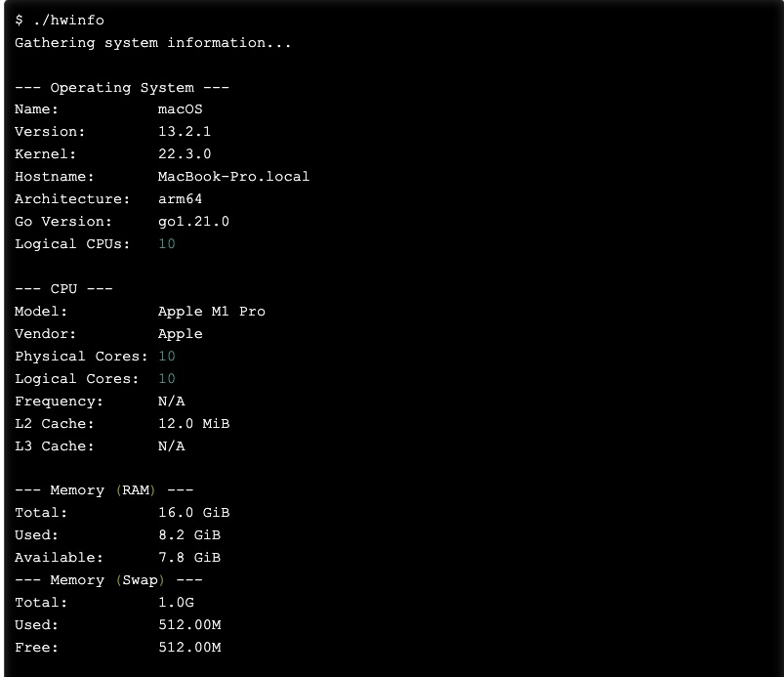Click the 16.0 GiB total RAM value
Viewport: 784px width, 677px height.
click(x=193, y=512)
